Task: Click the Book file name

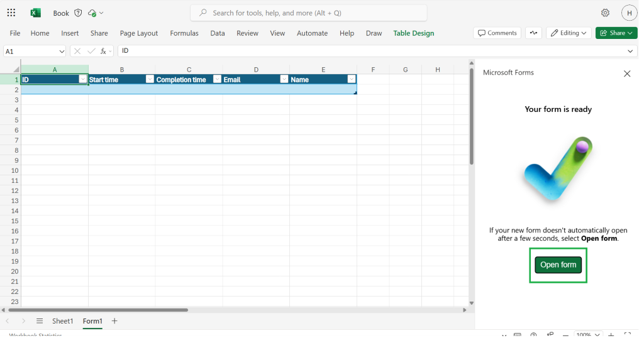Action: (61, 13)
